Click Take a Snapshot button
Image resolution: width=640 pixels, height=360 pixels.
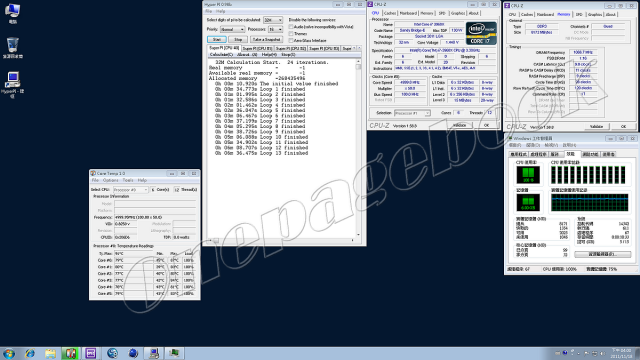pos(266,40)
